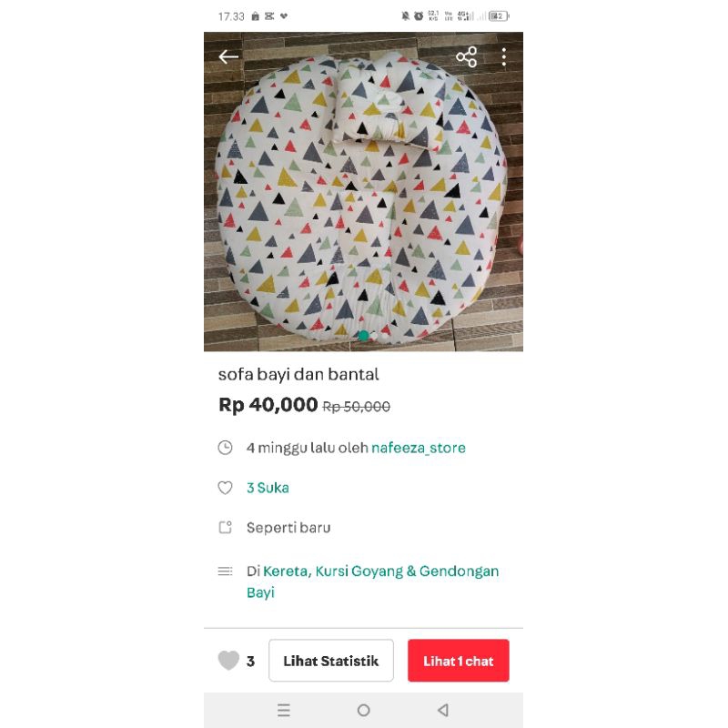Open seller profile nafeeza_store
The image size is (728, 728).
click(x=419, y=448)
